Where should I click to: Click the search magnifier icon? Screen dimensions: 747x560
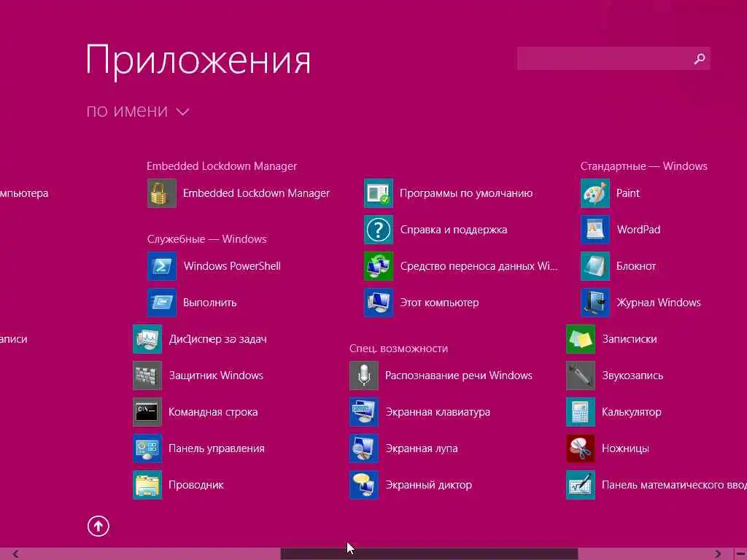pos(700,58)
